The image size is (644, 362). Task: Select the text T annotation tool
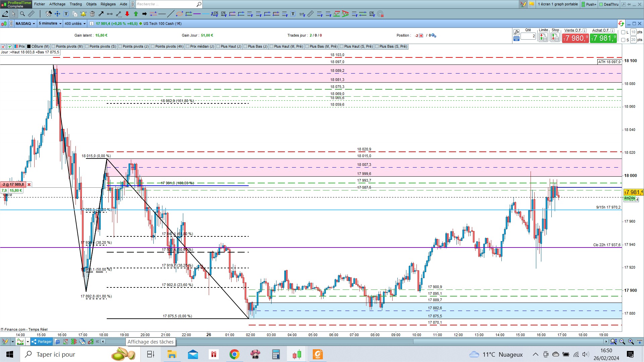tap(66, 14)
